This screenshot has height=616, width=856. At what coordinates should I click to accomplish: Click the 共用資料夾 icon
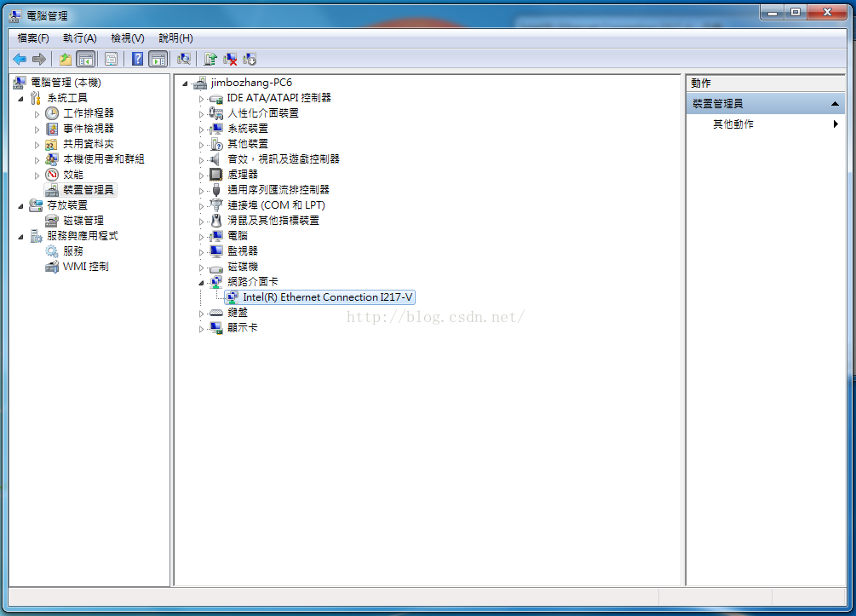coord(52,144)
